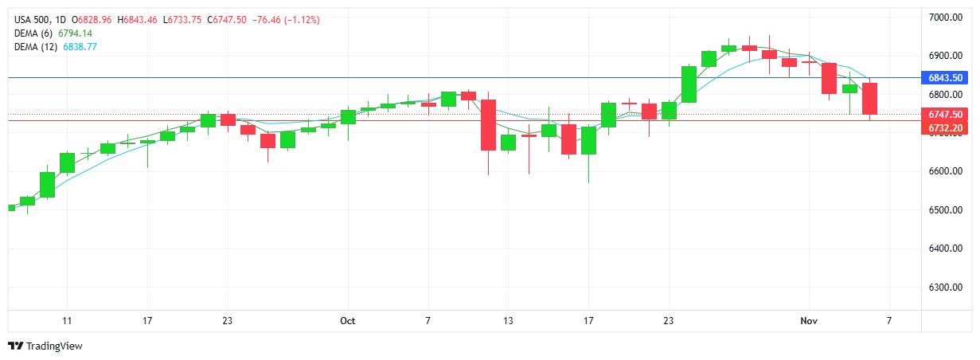980x360 pixels.
Task: Select the DEMA (12) indicator legend
Action: click(x=37, y=47)
